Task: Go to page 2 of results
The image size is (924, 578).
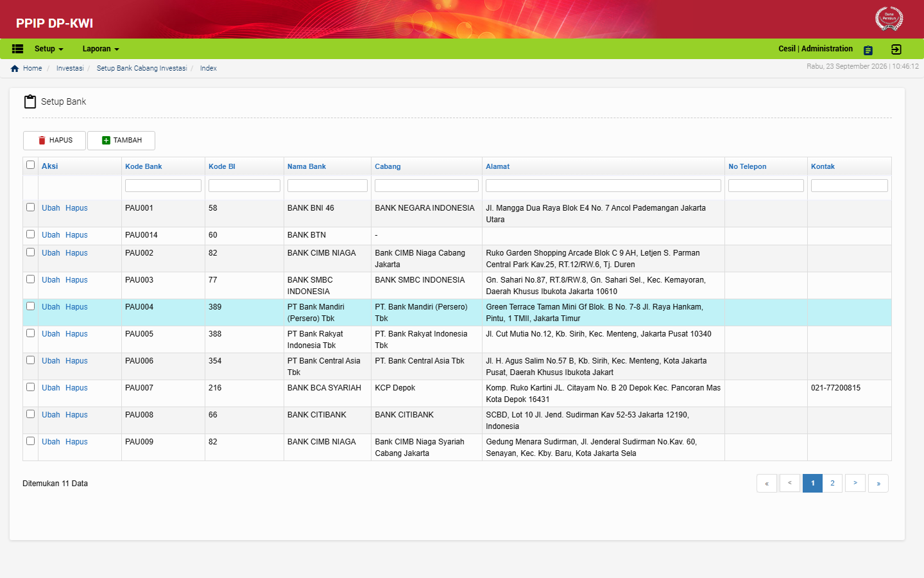Action: point(832,483)
